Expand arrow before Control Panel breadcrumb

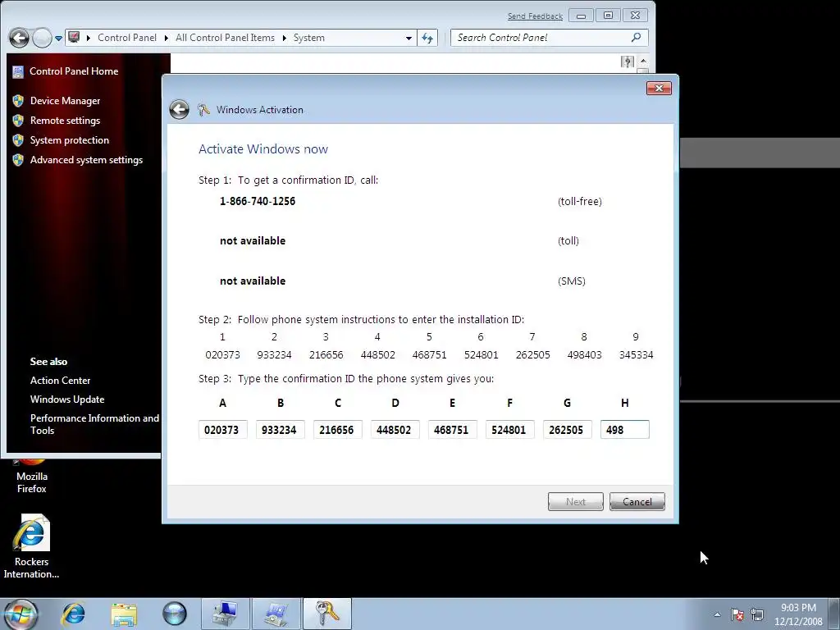[x=89, y=38]
